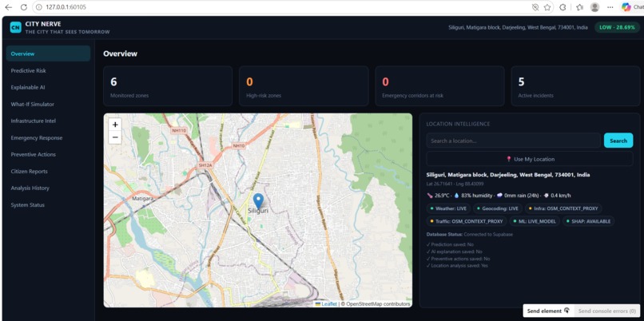Open the browser three-dot menu

tap(610, 7)
